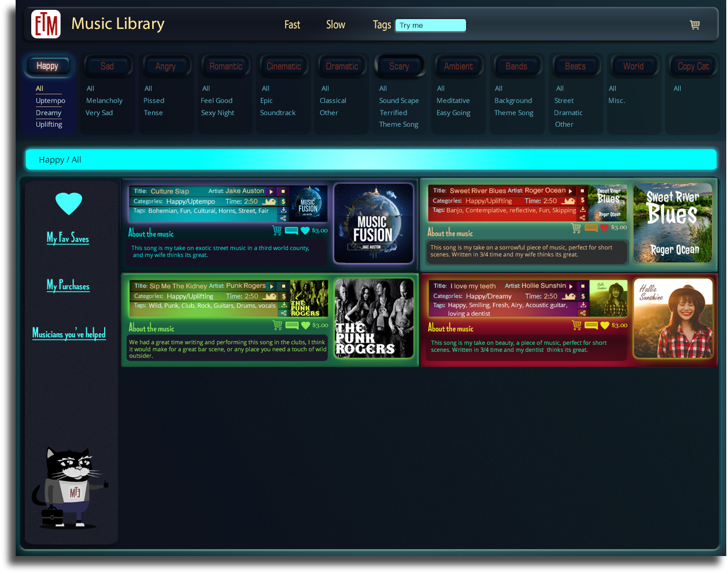This screenshot has width=728, height=574.
Task: Open comments for Sweet River Blues
Action: pyautogui.click(x=590, y=228)
